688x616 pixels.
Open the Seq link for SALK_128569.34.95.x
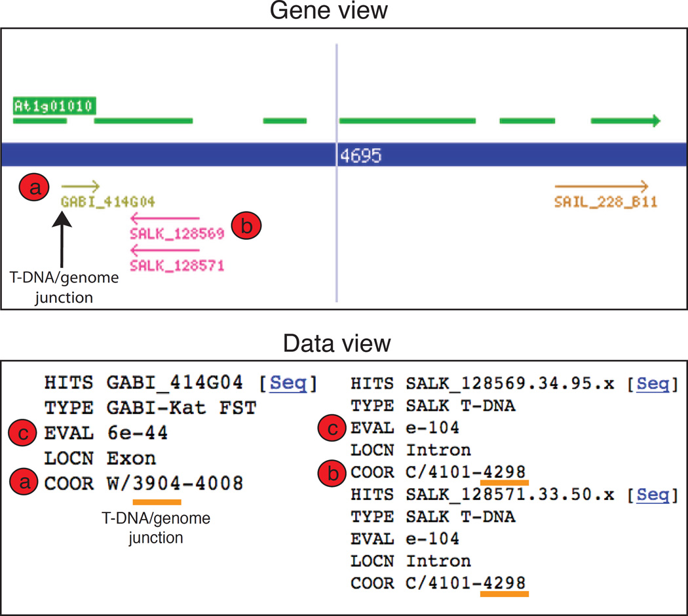pyautogui.click(x=653, y=384)
